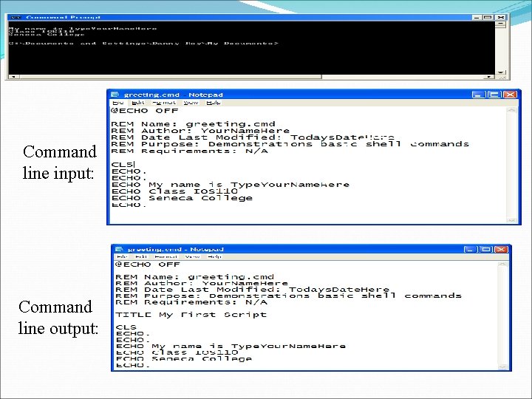Image resolution: width=532 pixels, height=399 pixels.
Task: Open Format menu in 'Command line output' Notepad
Action: point(166,256)
